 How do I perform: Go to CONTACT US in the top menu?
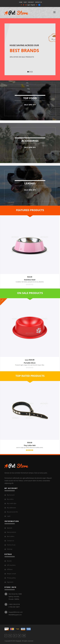(x=38, y=2)
